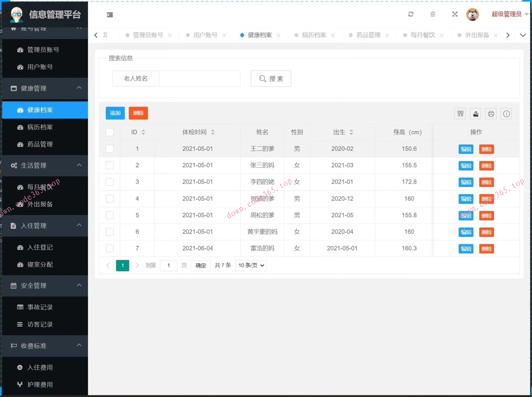Click the refresh icon in the top toolbar
This screenshot has height=397, width=532.
coord(411,15)
